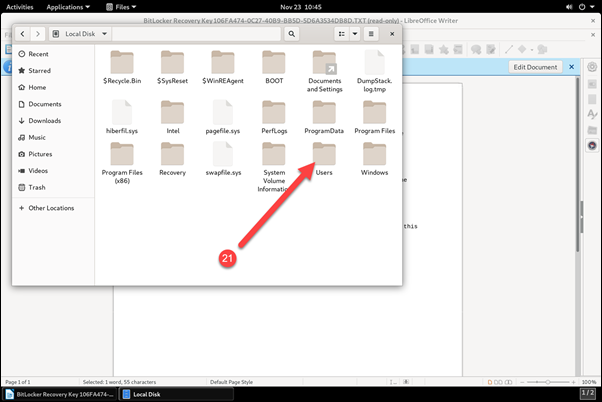
Task: Click the search magnifier button in Files
Action: [x=292, y=34]
